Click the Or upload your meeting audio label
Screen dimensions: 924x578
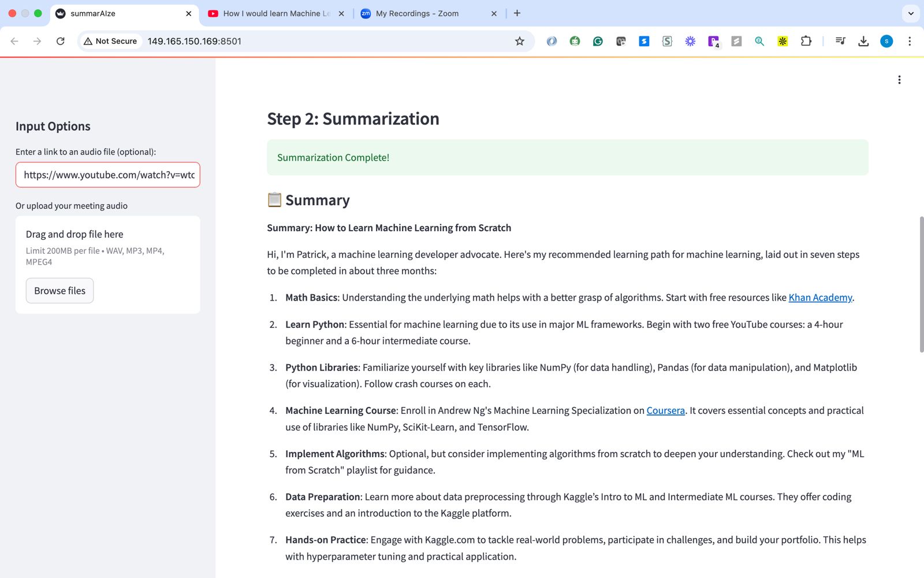(72, 206)
